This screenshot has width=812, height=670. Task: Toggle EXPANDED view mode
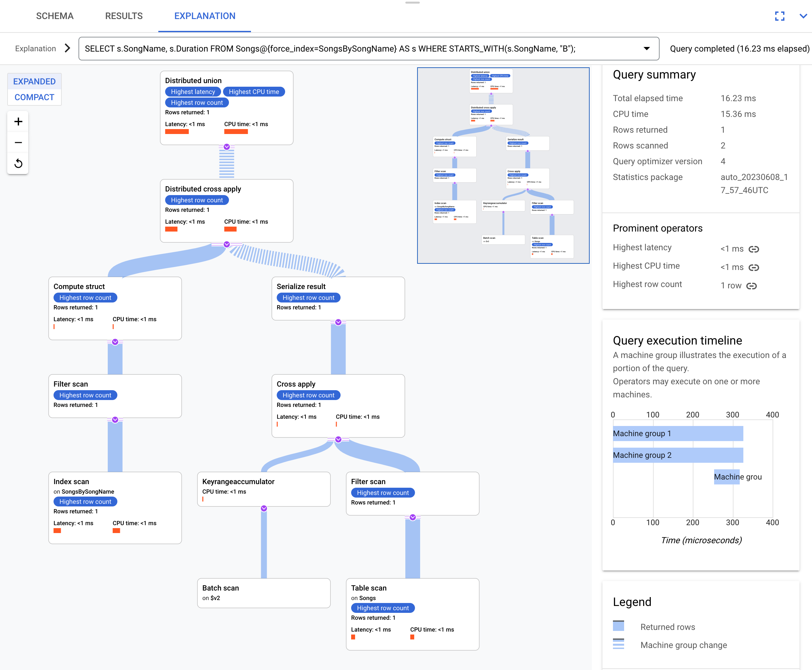(x=34, y=81)
